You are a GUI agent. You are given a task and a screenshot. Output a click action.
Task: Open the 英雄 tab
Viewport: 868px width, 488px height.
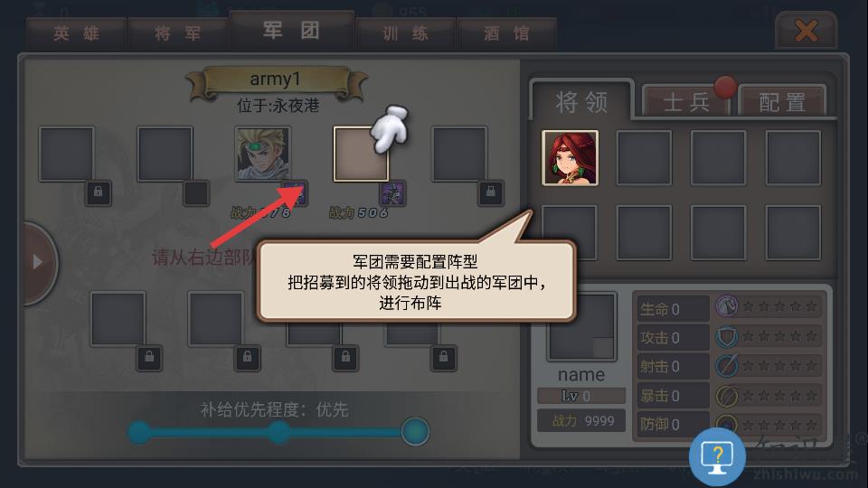click(x=76, y=33)
